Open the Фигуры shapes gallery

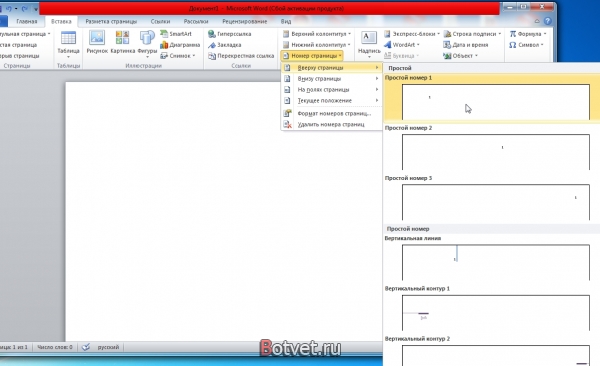click(147, 38)
